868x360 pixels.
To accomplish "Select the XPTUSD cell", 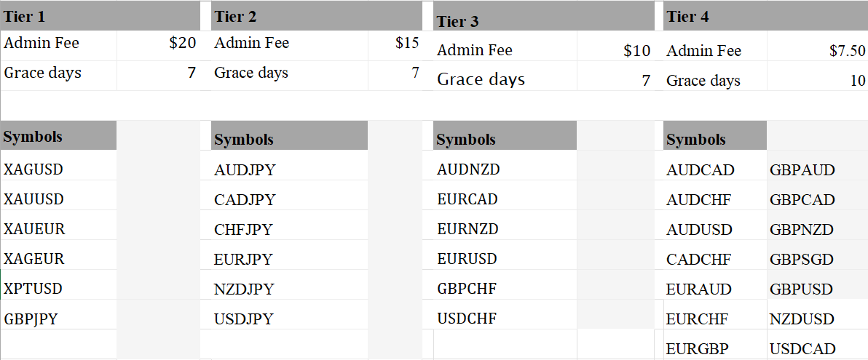I will click(x=33, y=289).
